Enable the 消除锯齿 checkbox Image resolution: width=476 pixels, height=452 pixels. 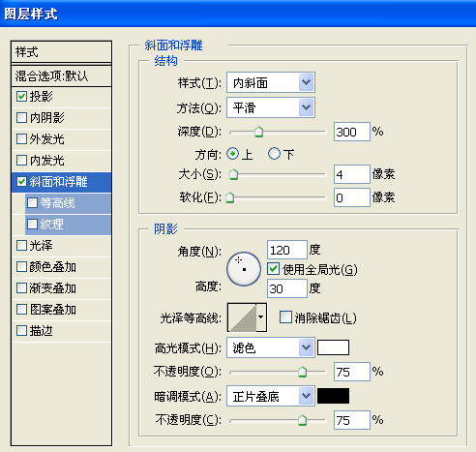(x=285, y=317)
